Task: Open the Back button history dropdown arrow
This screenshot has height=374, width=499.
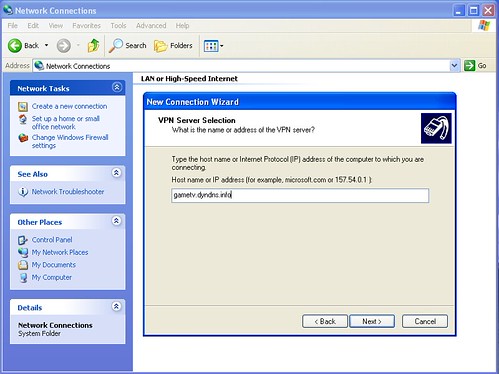Action: pos(46,45)
